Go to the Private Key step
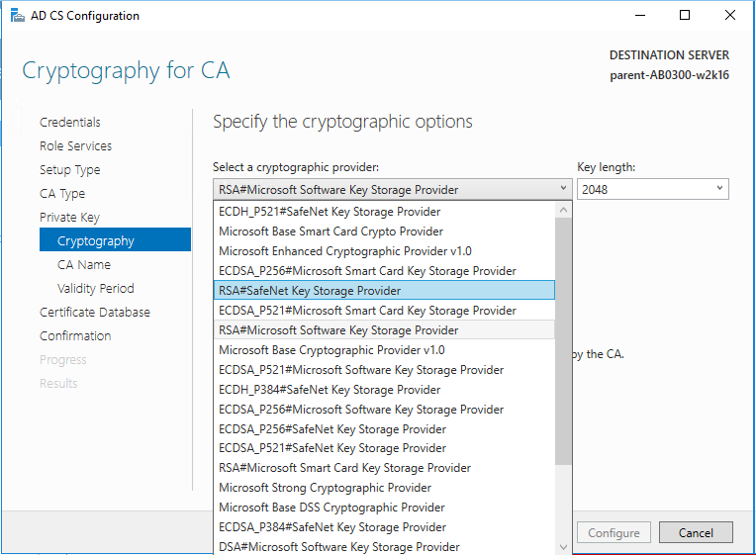 (x=69, y=217)
